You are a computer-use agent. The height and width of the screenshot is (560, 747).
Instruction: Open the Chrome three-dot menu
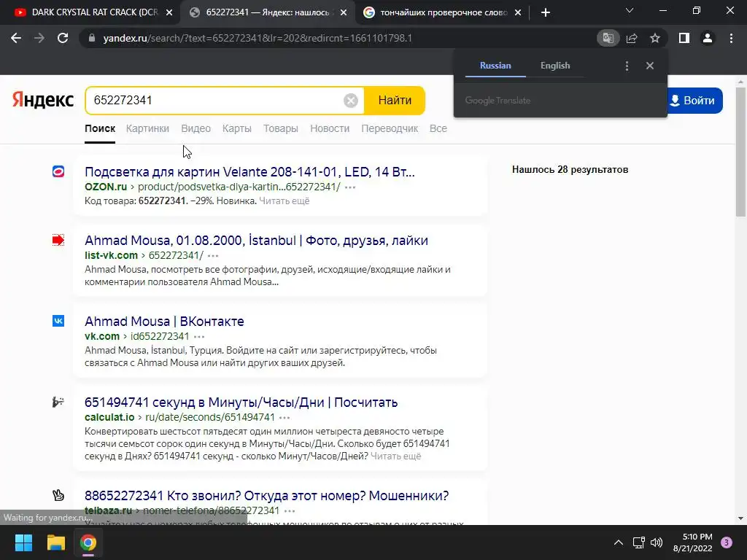pos(731,38)
